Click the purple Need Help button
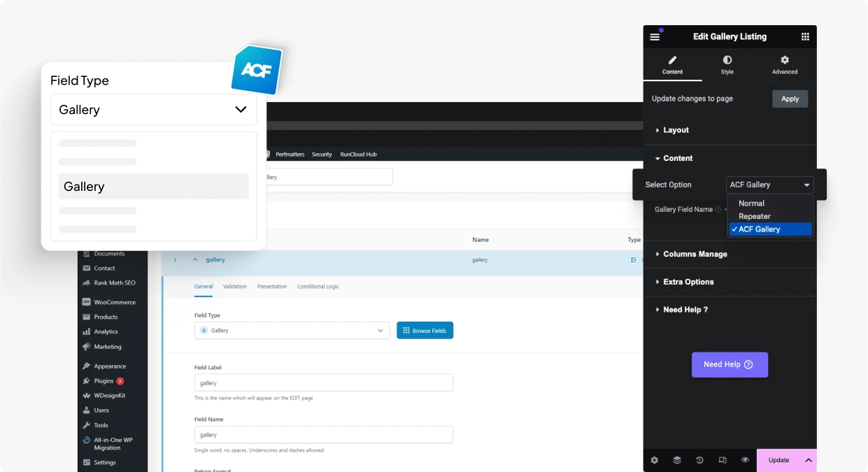868x472 pixels. pos(730,364)
